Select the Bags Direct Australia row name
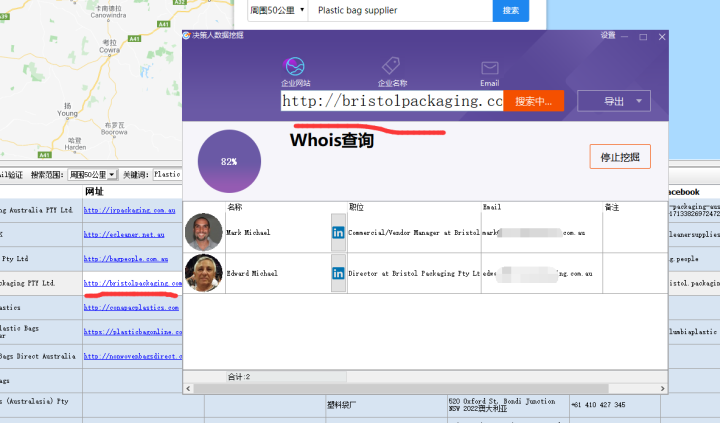This screenshot has height=423, width=720. tap(38, 356)
